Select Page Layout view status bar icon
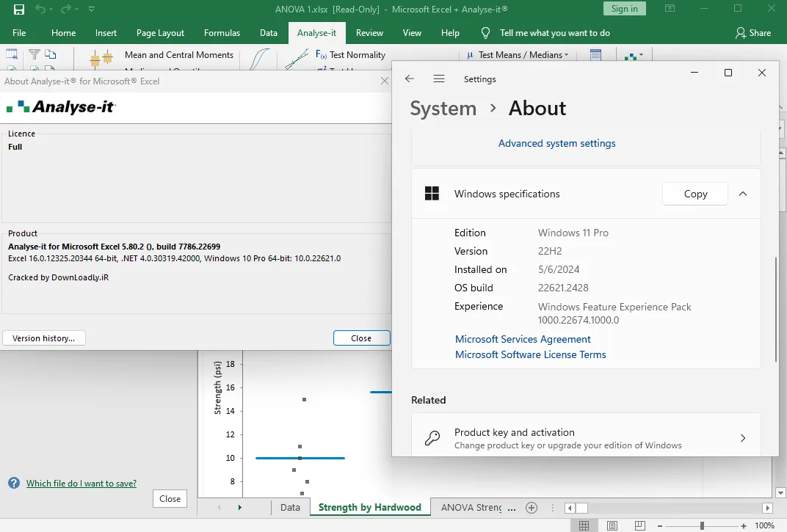787x532 pixels. pyautogui.click(x=612, y=525)
